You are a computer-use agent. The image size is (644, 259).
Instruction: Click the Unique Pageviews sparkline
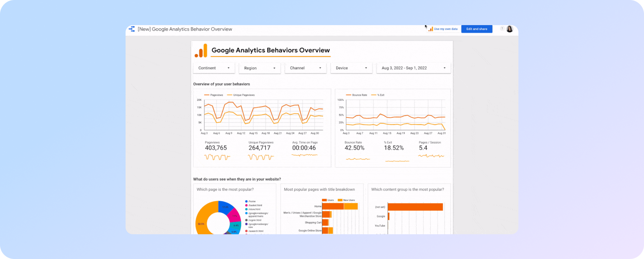(x=261, y=157)
